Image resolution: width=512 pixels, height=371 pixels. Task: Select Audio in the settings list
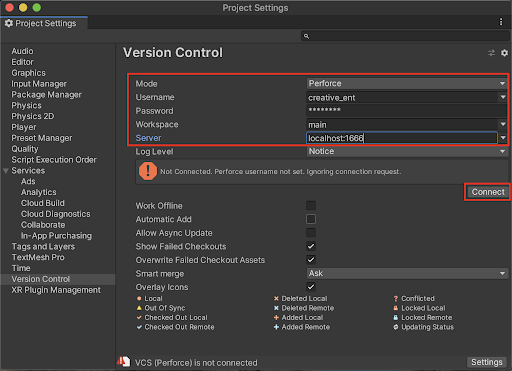point(22,51)
